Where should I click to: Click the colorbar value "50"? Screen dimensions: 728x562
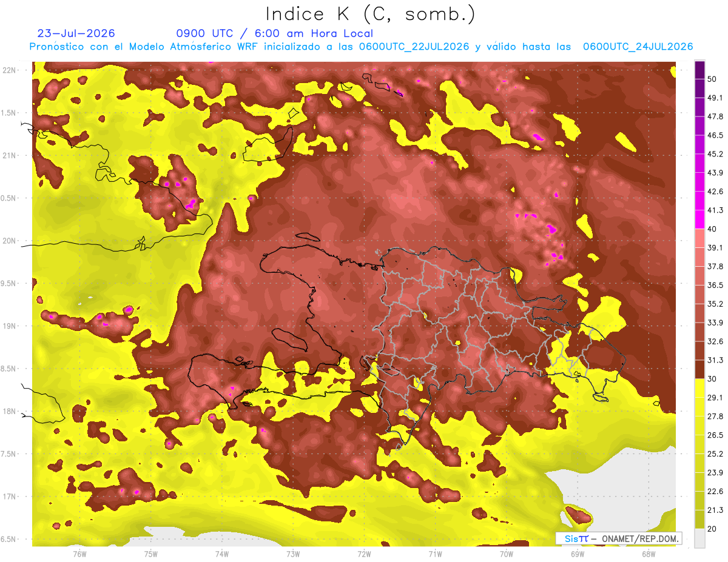(713, 79)
